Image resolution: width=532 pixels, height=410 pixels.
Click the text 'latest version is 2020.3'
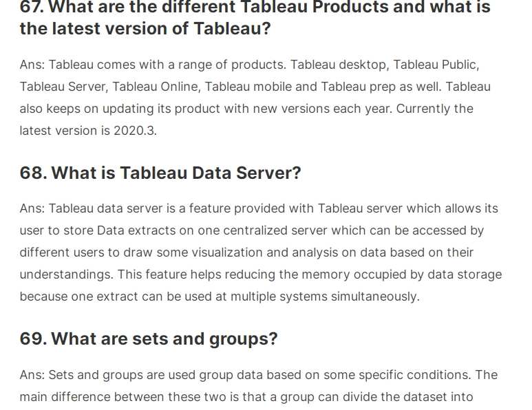(x=87, y=131)
